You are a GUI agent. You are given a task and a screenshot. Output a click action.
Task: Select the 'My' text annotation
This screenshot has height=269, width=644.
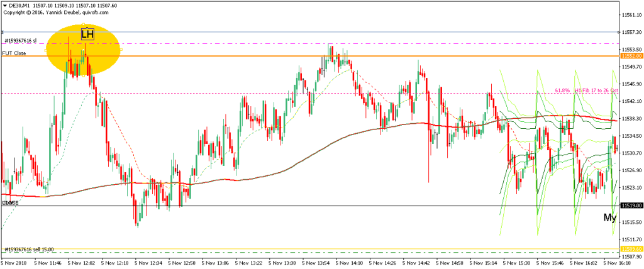click(x=610, y=217)
